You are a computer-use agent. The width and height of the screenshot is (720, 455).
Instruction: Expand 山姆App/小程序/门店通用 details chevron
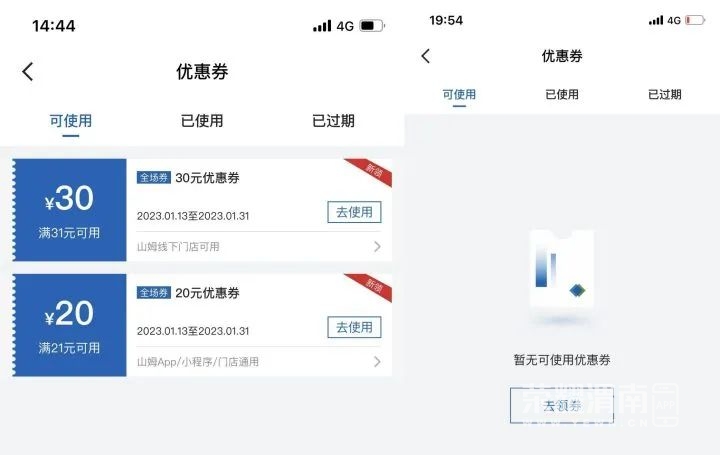(x=377, y=362)
